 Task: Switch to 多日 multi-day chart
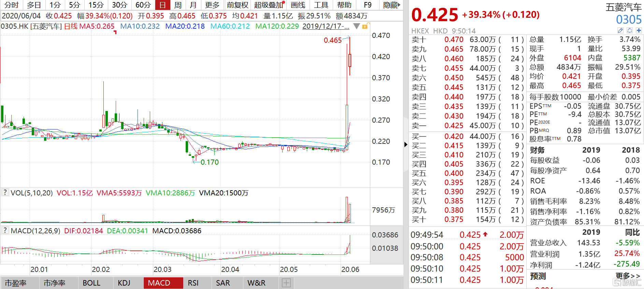[x=34, y=5]
